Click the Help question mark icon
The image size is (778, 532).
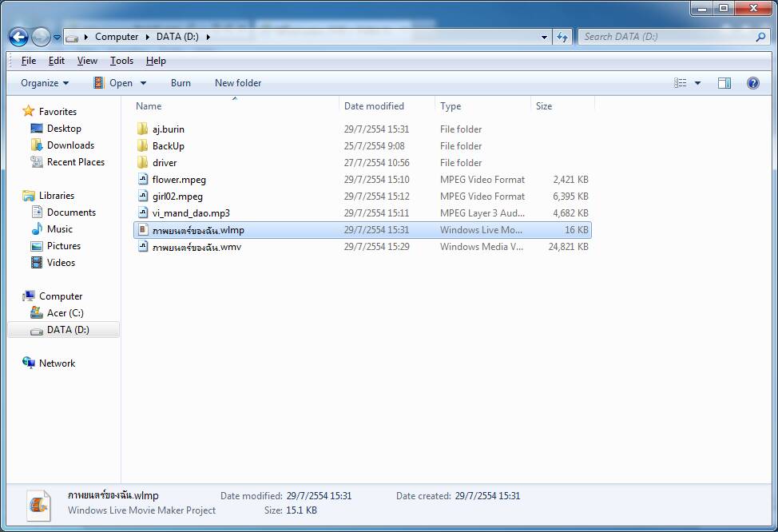pos(752,83)
